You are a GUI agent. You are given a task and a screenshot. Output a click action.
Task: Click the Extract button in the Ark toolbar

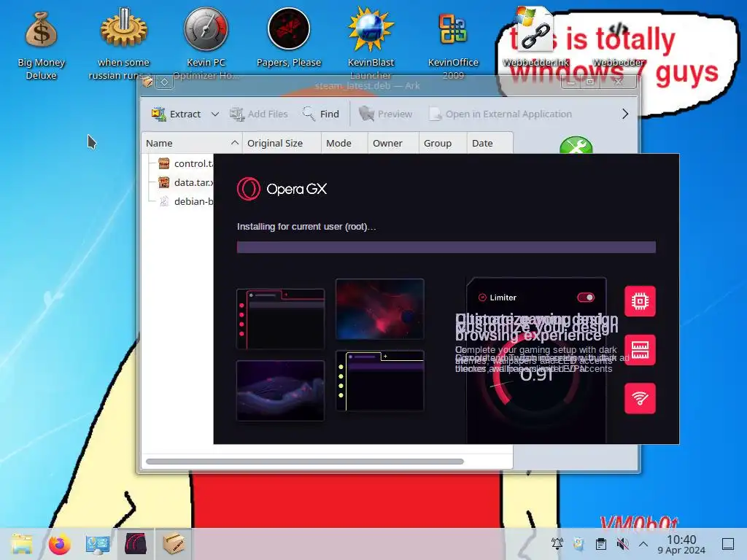tap(176, 114)
